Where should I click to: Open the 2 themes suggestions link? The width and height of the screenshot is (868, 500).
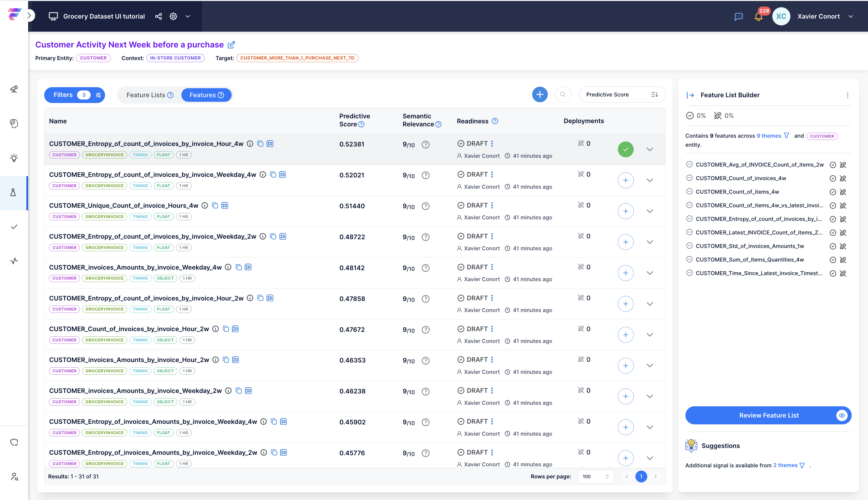tap(785, 465)
